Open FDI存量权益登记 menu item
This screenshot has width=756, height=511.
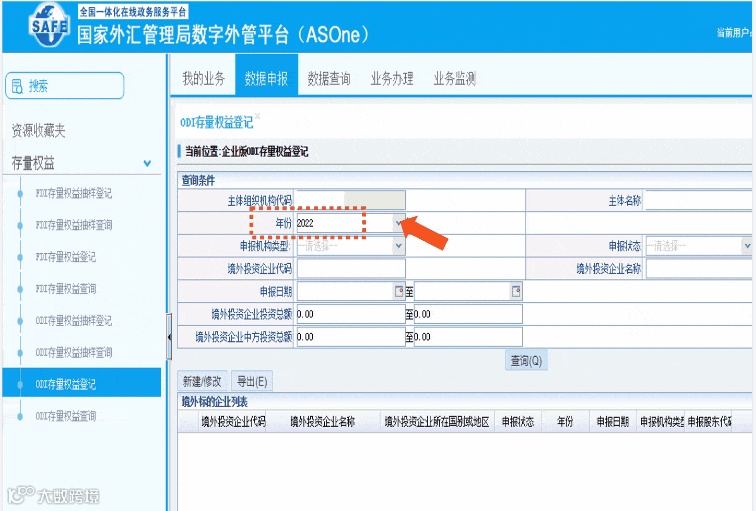pyautogui.click(x=66, y=257)
